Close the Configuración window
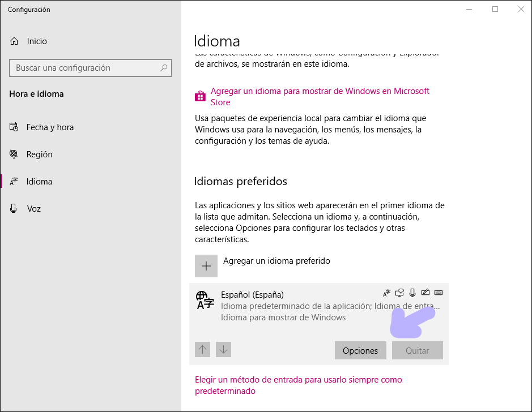 pyautogui.click(x=521, y=9)
